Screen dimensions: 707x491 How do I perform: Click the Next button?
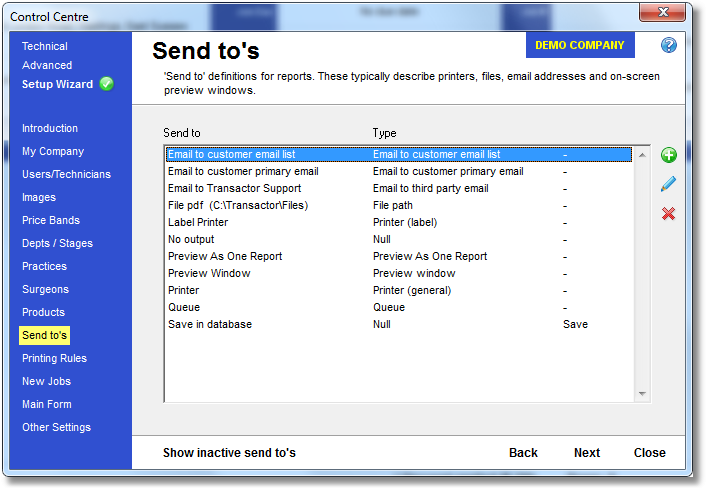point(587,453)
